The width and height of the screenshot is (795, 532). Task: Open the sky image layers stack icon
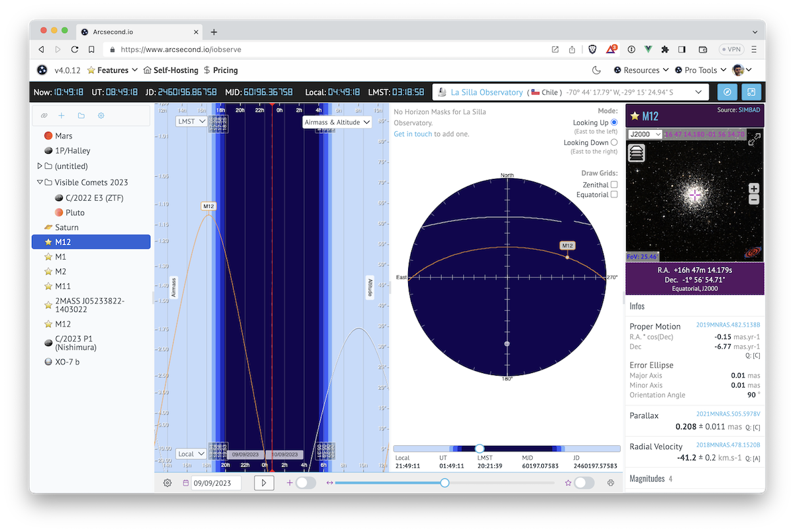636,153
